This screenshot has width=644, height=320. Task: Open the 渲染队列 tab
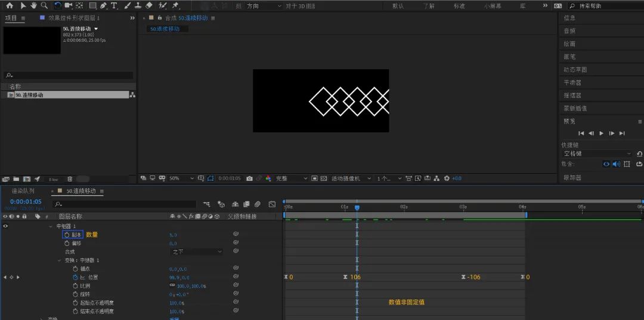click(x=23, y=191)
